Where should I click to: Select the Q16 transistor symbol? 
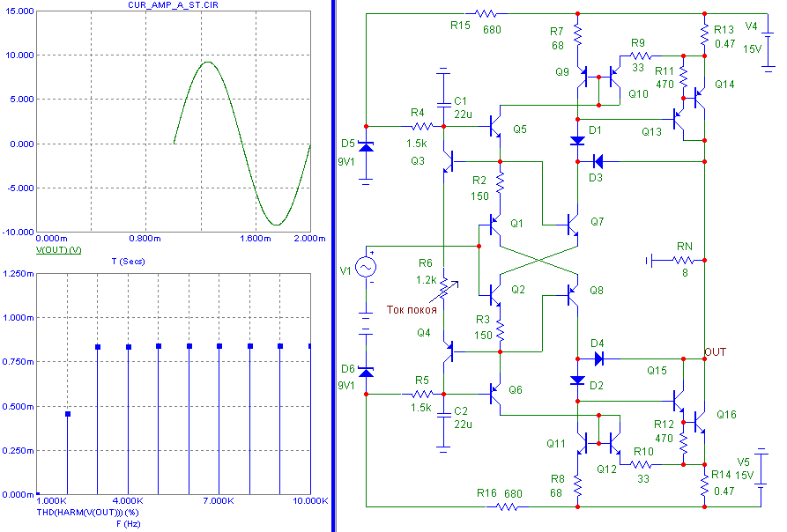[699, 423]
